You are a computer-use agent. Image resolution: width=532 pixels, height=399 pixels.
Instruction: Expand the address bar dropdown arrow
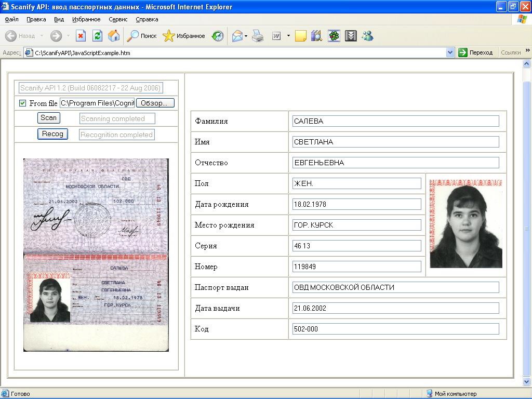[x=450, y=52]
